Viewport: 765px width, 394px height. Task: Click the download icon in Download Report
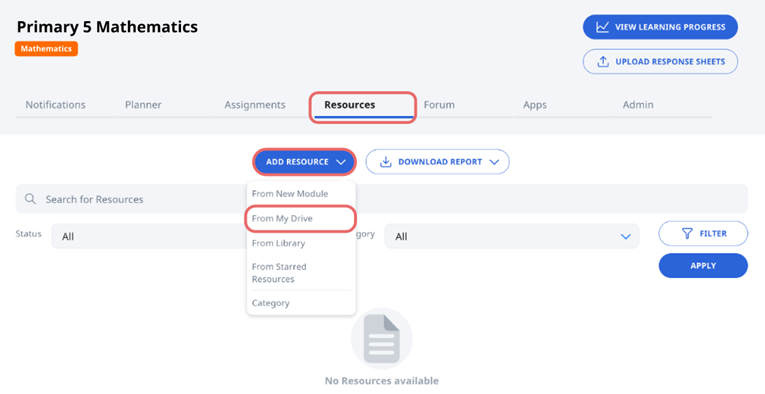pyautogui.click(x=385, y=161)
